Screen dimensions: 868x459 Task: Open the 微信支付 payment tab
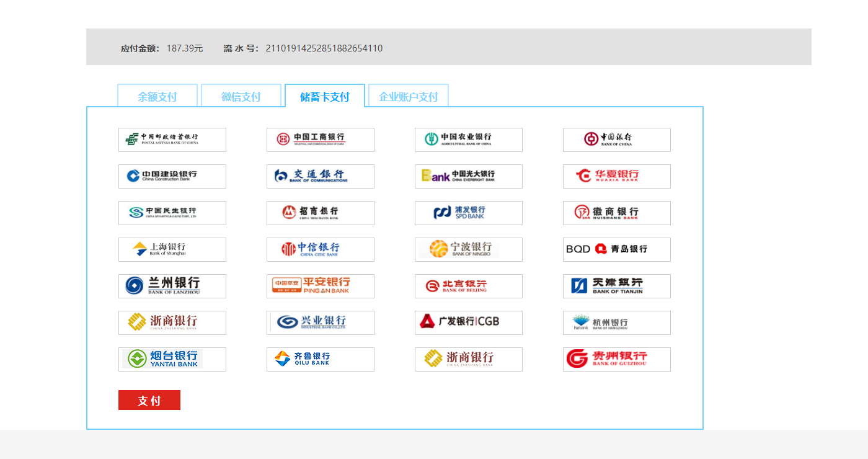pyautogui.click(x=241, y=96)
